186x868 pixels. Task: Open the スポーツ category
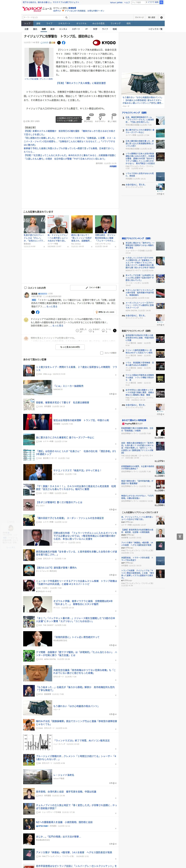click(x=76, y=29)
